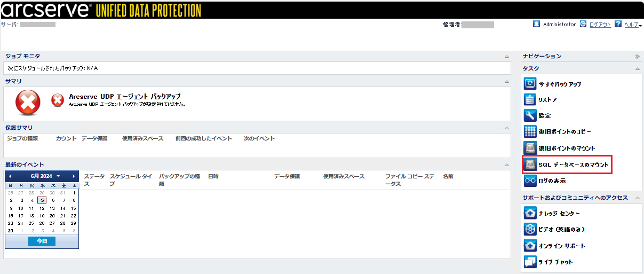Select June 5 in the calendar
Screen dimensions: 644x274
(x=42, y=200)
